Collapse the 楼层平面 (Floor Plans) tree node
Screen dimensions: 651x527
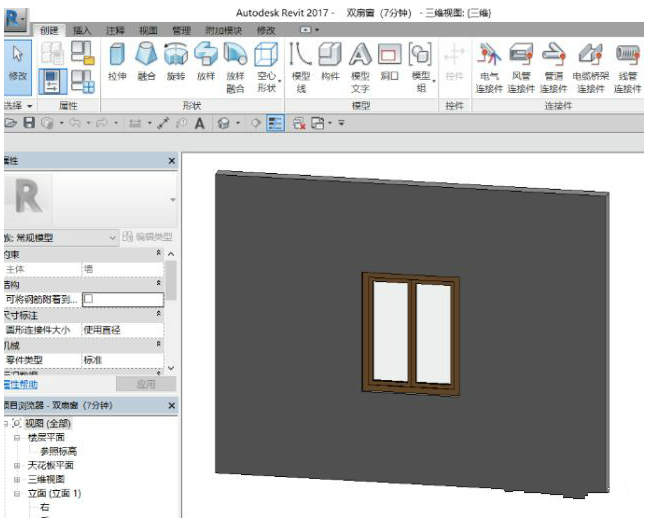click(x=17, y=437)
